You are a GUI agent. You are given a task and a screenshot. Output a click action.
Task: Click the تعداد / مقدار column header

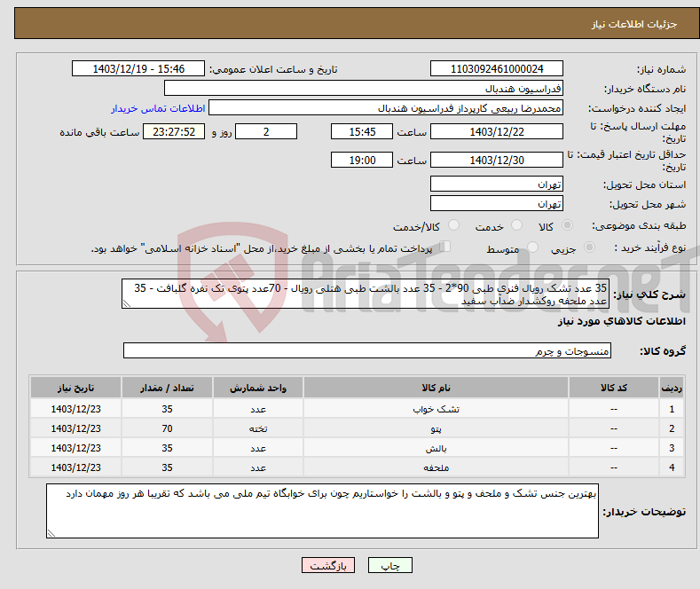pyautogui.click(x=167, y=388)
